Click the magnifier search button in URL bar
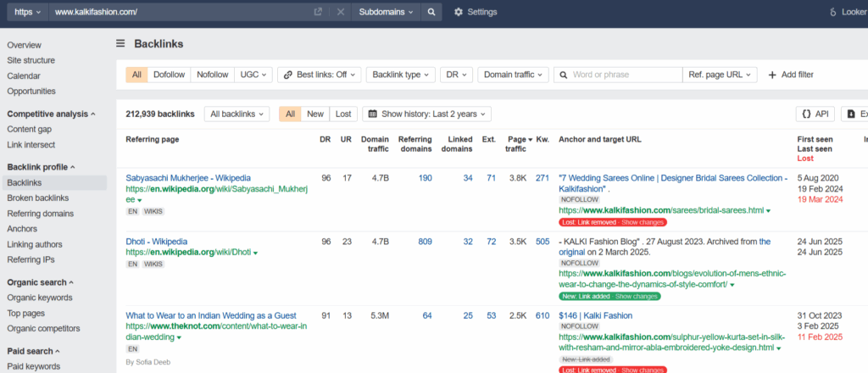The height and width of the screenshot is (373, 868). click(431, 12)
